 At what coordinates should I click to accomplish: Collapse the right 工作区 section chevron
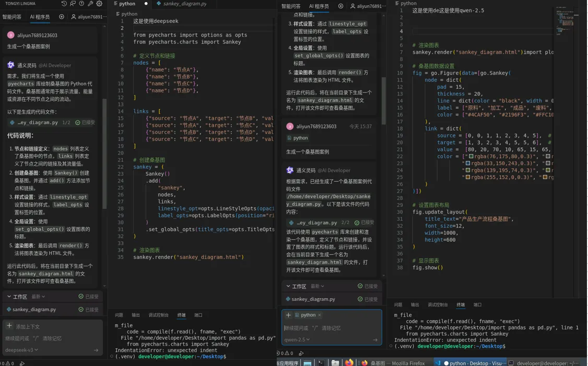[x=288, y=286]
